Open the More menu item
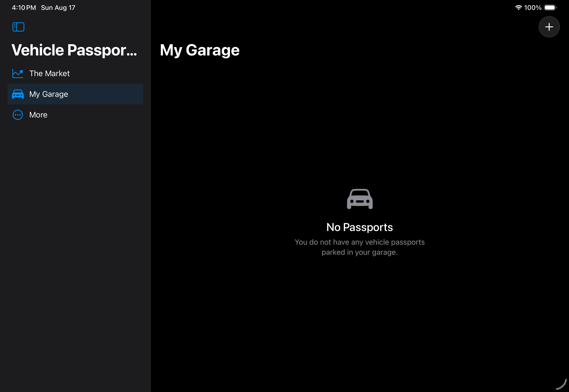 [x=75, y=115]
